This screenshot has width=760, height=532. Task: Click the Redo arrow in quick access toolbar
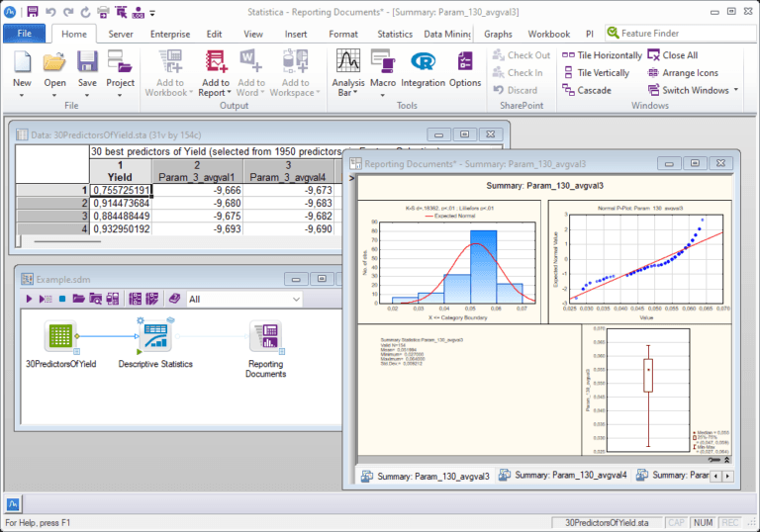click(68, 12)
